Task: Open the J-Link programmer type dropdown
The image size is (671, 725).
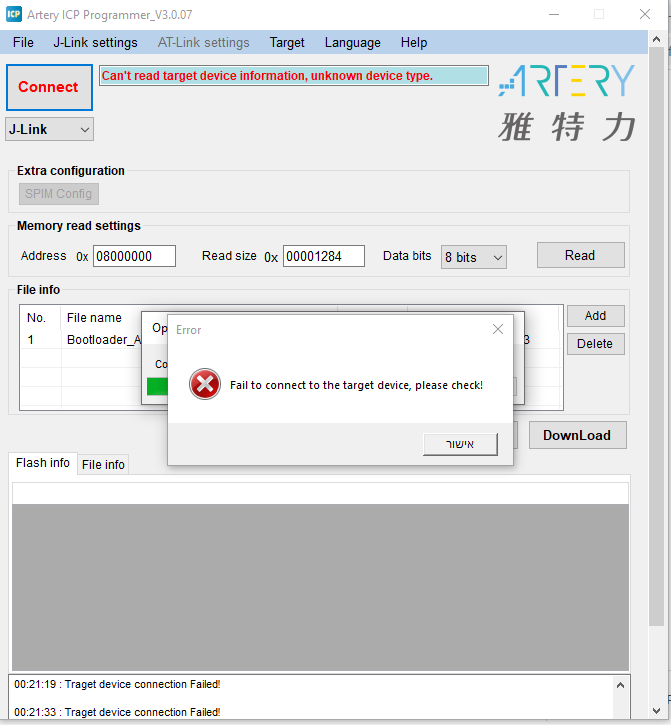Action: [50, 129]
